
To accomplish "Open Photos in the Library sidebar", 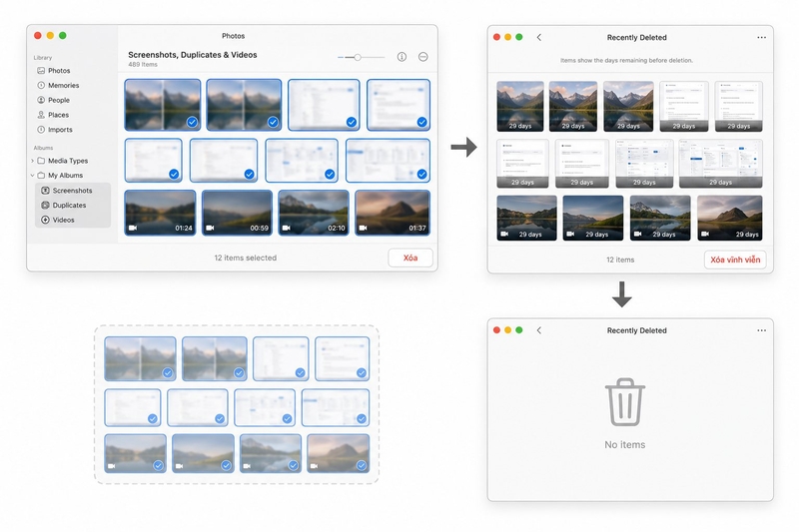I will pos(59,71).
